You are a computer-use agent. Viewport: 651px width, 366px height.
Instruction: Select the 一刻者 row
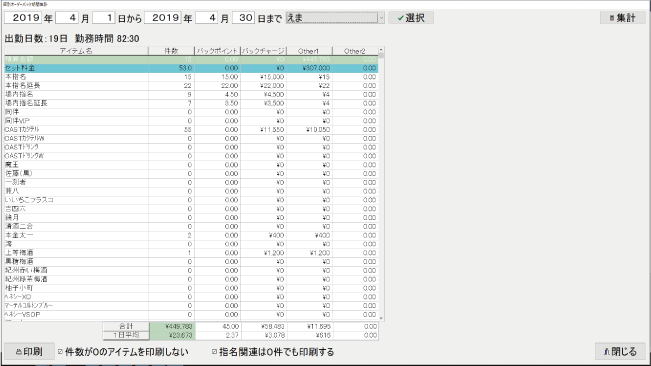[191, 182]
